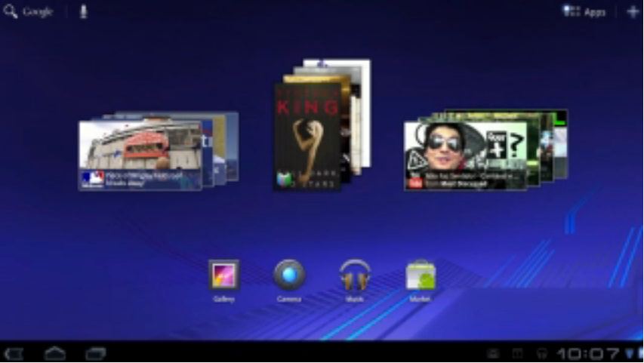The height and width of the screenshot is (363, 644).
Task: Tap the first notification icon in system bar
Action: [493, 353]
